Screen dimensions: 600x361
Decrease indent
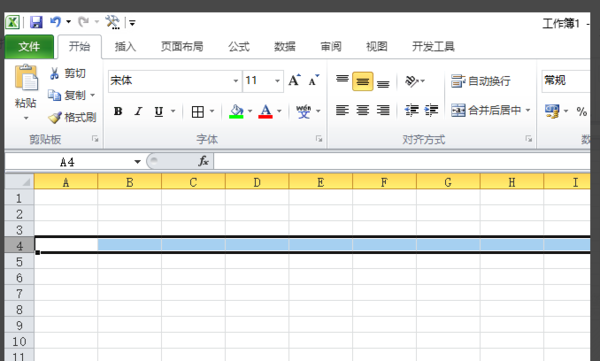click(412, 111)
